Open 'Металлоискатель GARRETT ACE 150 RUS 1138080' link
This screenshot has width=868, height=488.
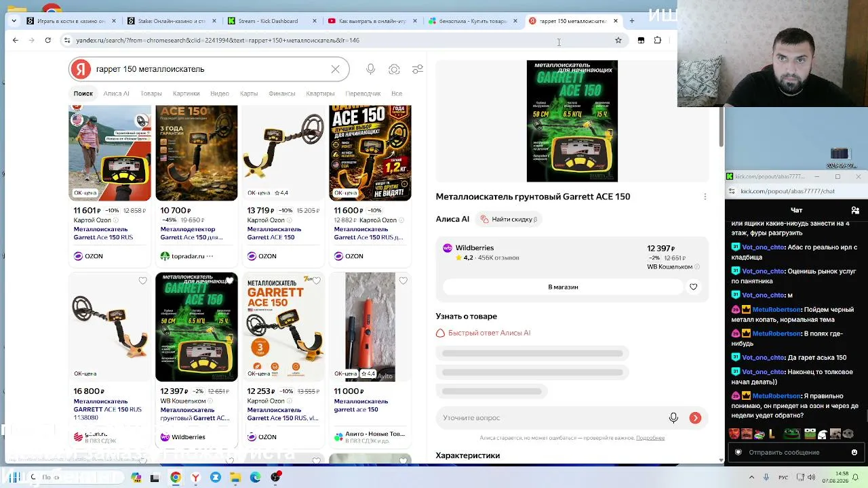(108, 409)
